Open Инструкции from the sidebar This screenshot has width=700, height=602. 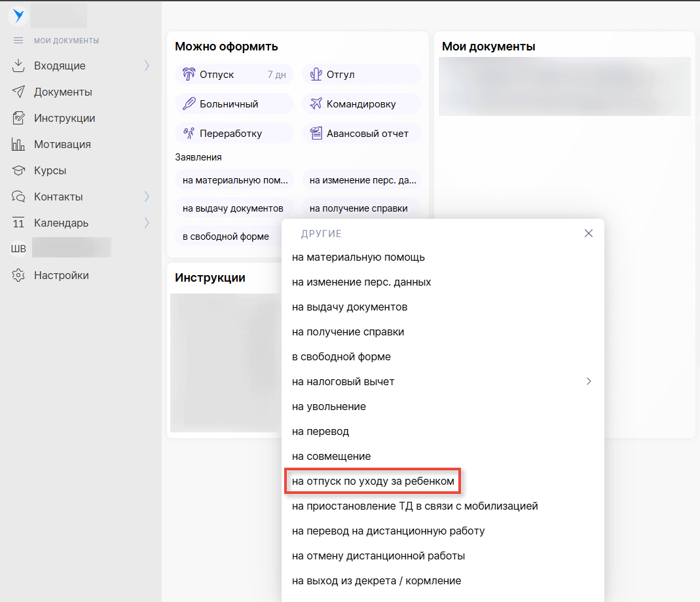[x=64, y=118]
